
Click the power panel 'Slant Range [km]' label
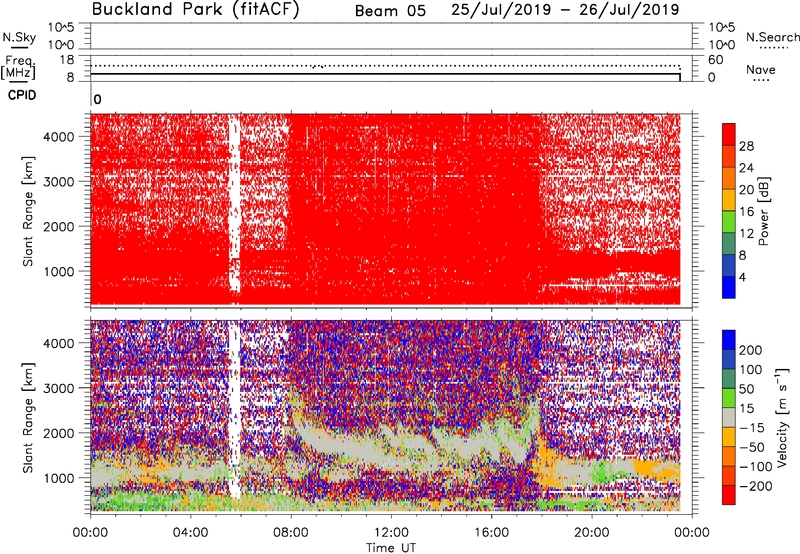point(28,211)
